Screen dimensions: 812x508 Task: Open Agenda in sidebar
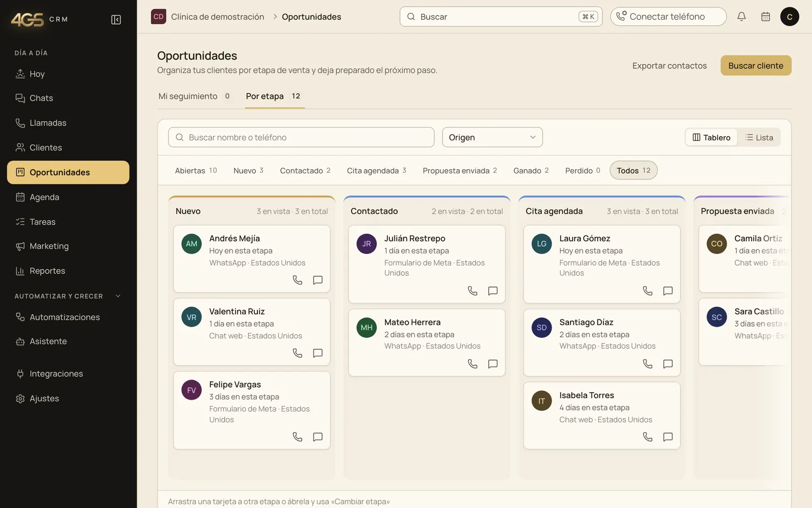[68, 197]
